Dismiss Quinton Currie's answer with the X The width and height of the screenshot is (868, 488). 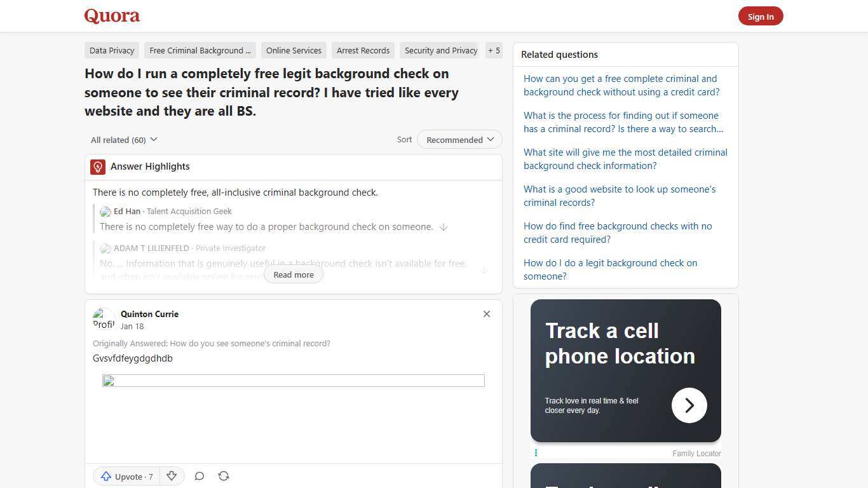pos(487,314)
